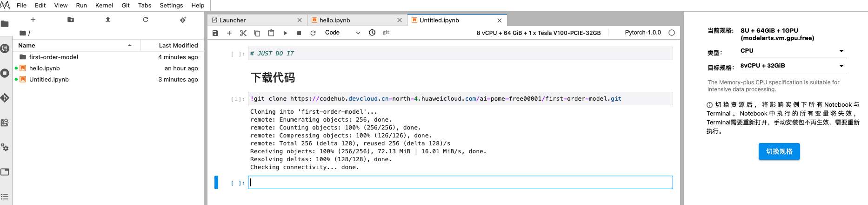Restart the kernel from the notebook toolbar
Image resolution: width=868 pixels, height=205 pixels.
click(x=313, y=33)
